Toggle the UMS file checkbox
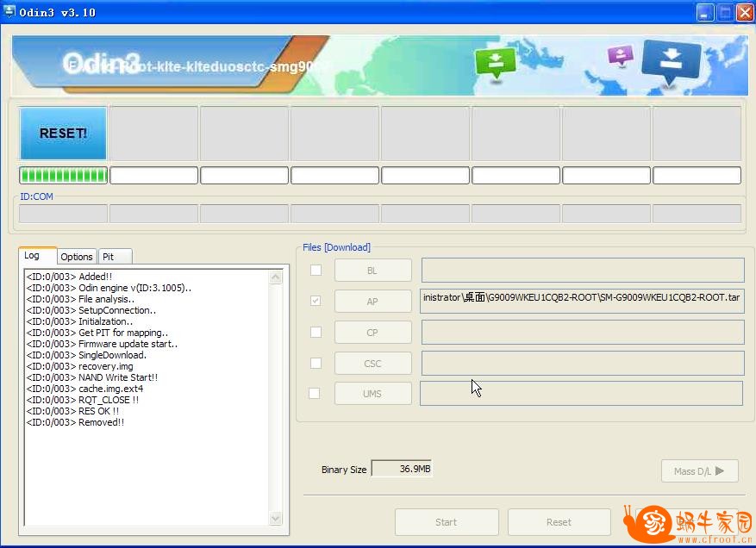The height and width of the screenshot is (548, 756). (315, 393)
